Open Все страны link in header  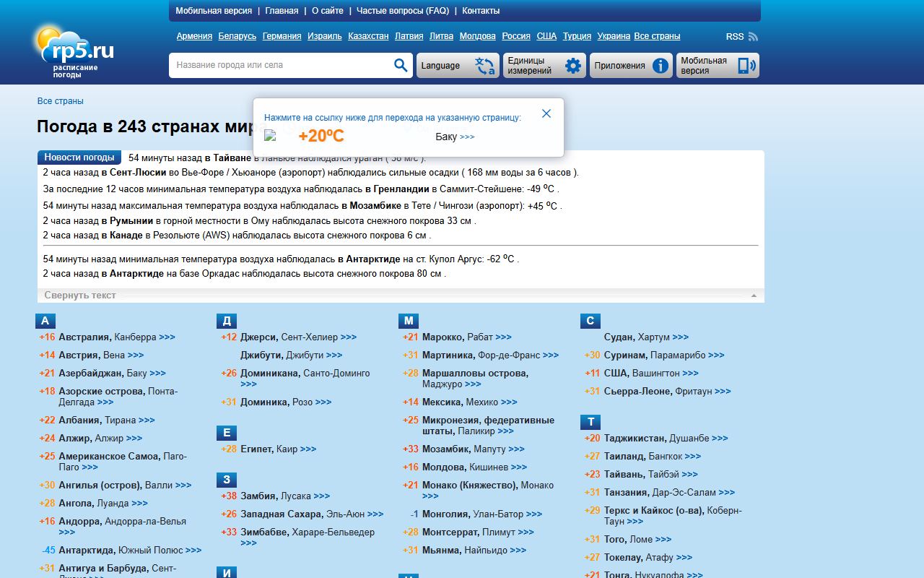(x=657, y=36)
